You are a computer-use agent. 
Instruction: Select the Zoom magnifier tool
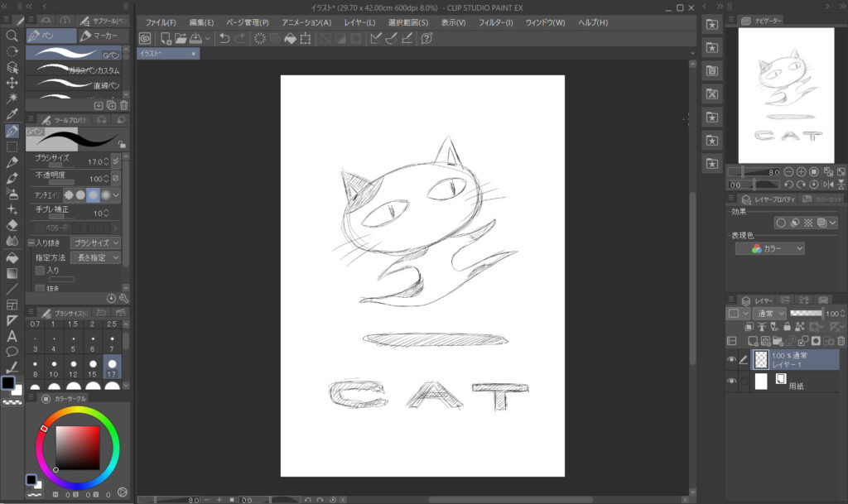click(12, 36)
